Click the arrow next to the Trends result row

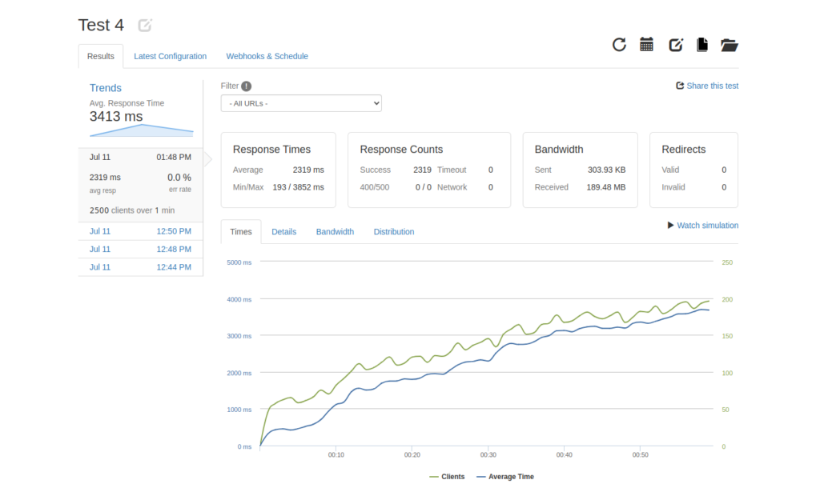tap(207, 158)
